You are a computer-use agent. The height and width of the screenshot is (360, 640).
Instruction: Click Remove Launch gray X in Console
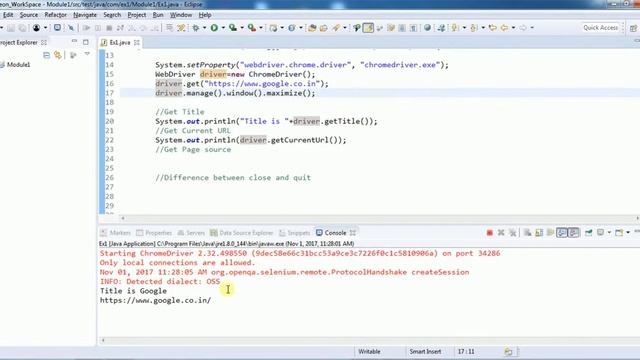tap(501, 233)
